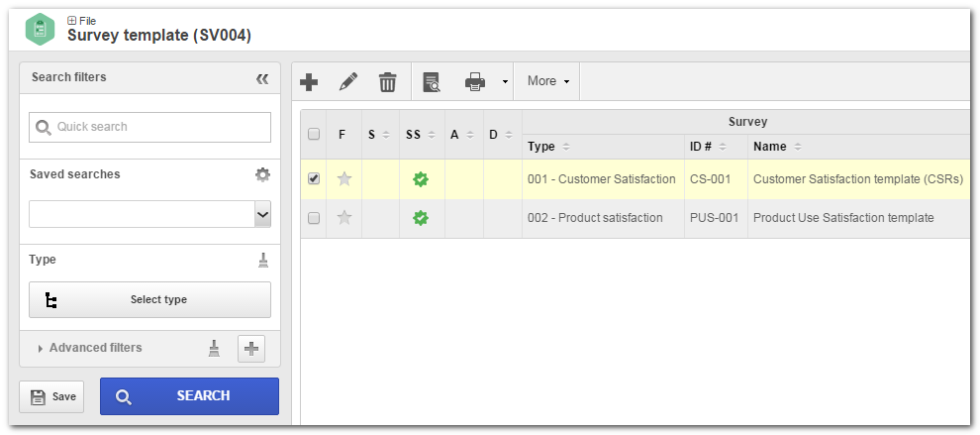This screenshot has width=980, height=435.
Task: Click the plus icon to add survey template
Action: coord(309,82)
